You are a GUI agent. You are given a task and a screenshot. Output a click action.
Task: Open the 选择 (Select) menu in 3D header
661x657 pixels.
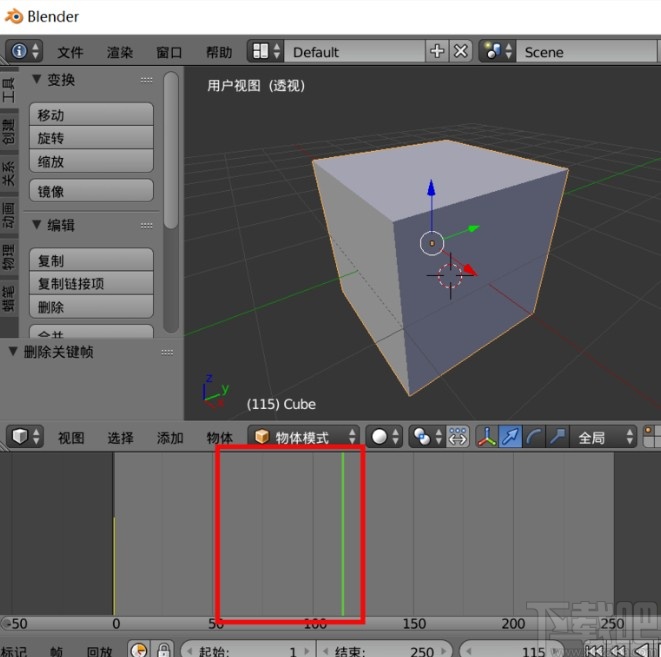pos(120,438)
